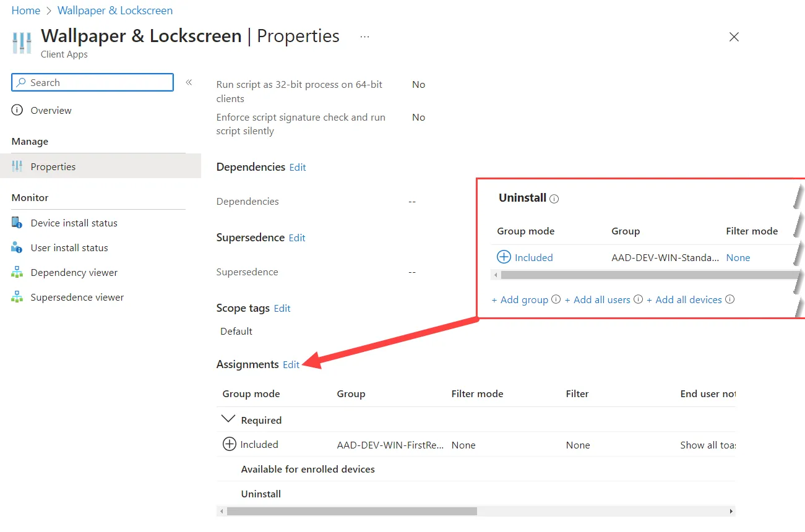This screenshot has height=532, width=805.
Task: Click the info icon beside Uninstall heading
Action: pyautogui.click(x=554, y=199)
